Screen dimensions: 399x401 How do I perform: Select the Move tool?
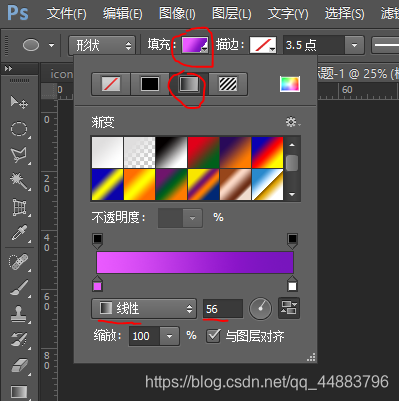19,102
